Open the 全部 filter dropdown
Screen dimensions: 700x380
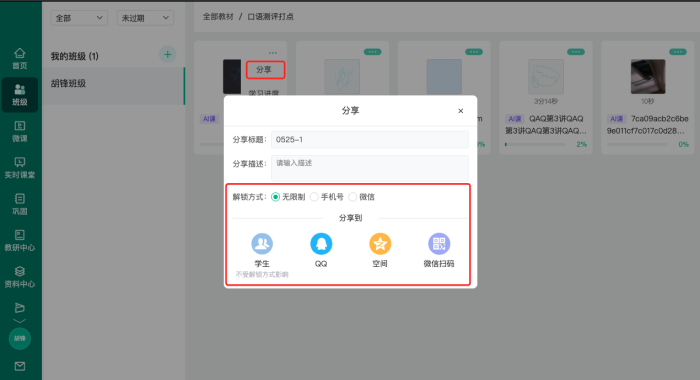(79, 18)
